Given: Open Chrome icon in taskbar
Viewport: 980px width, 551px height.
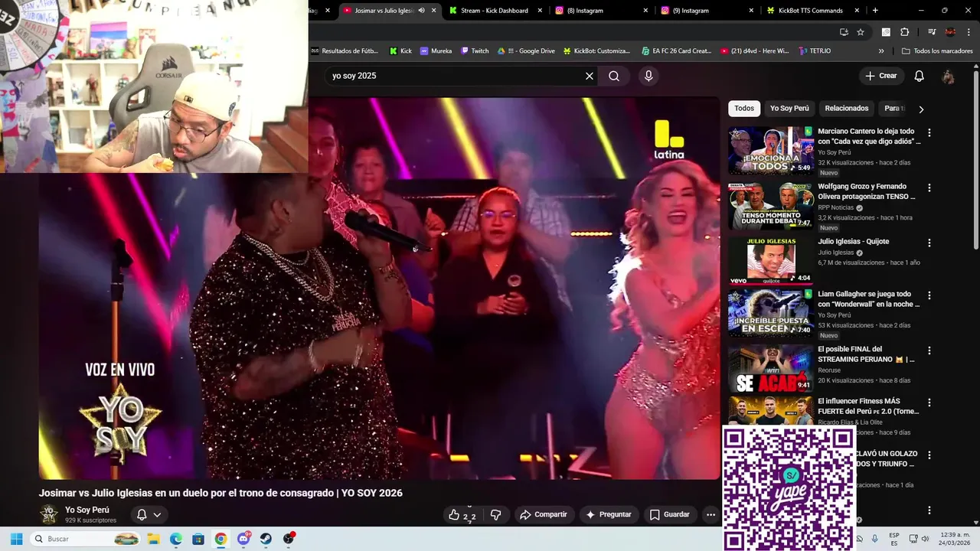Looking at the screenshot, I should pos(220,539).
